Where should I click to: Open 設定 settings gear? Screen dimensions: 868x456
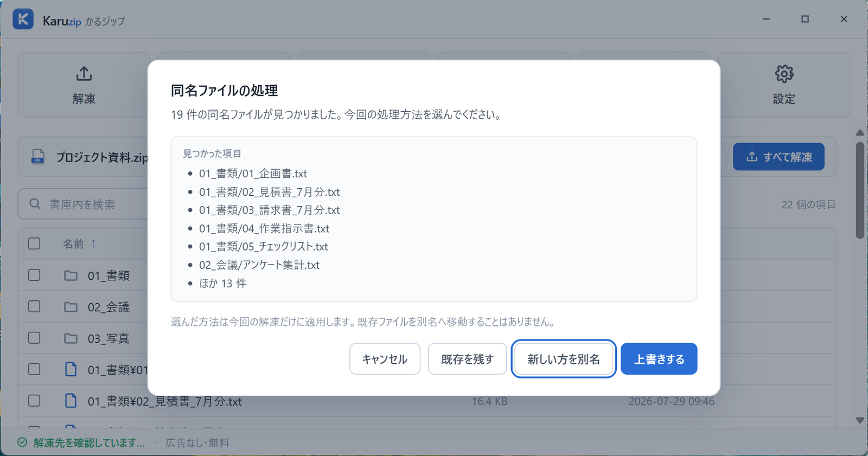pyautogui.click(x=784, y=85)
